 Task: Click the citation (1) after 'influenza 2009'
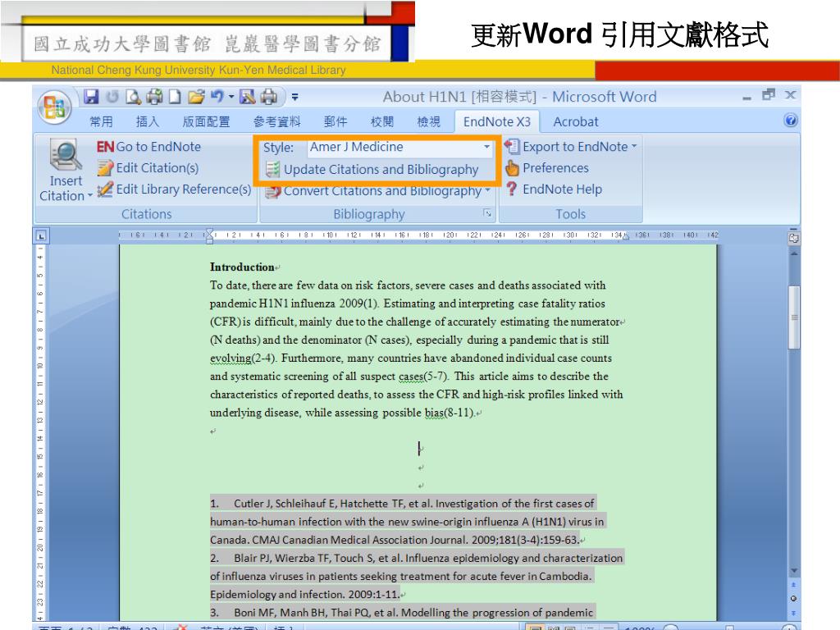[x=371, y=304]
